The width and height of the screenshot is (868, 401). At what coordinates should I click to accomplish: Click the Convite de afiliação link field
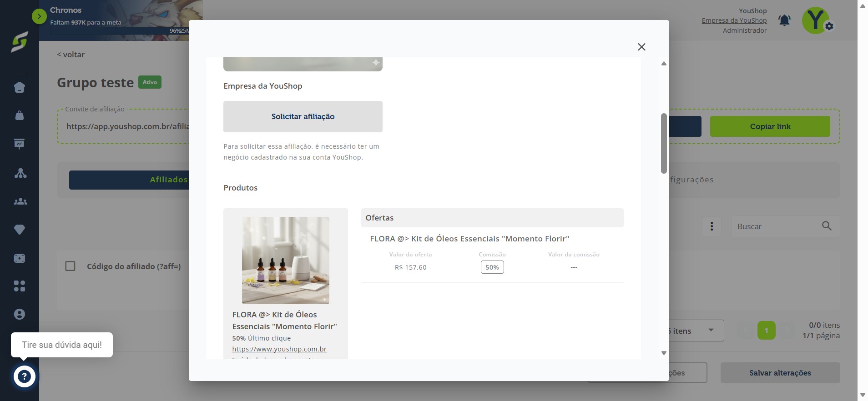(127, 126)
